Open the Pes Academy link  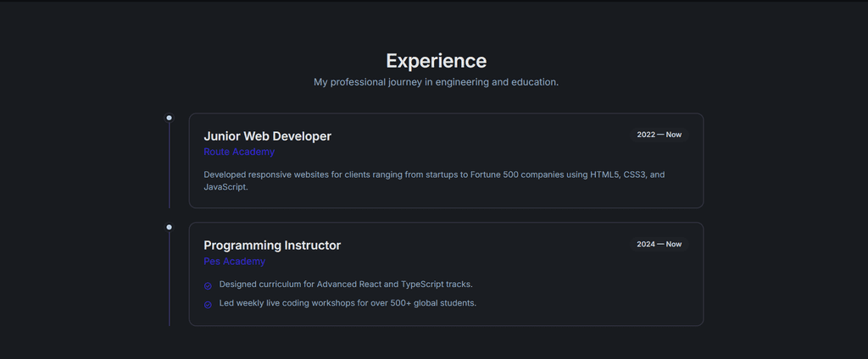pos(235,261)
